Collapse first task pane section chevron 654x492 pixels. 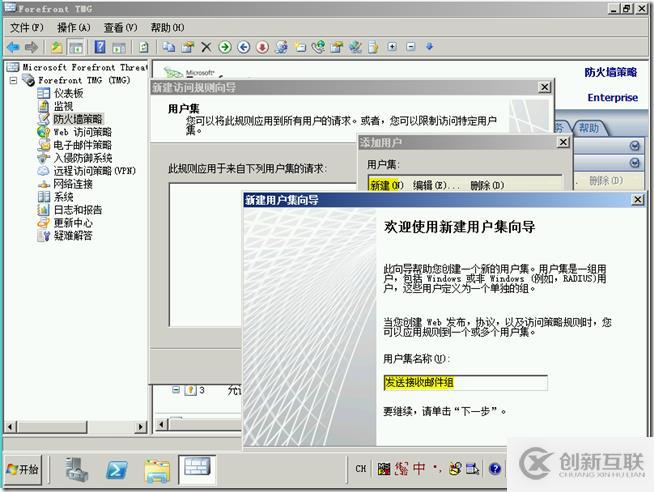pos(634,146)
